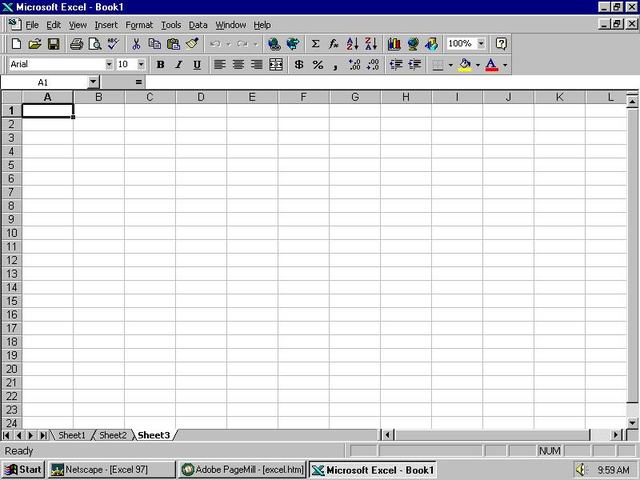
Task: Toggle Align Left
Action: (x=220, y=64)
